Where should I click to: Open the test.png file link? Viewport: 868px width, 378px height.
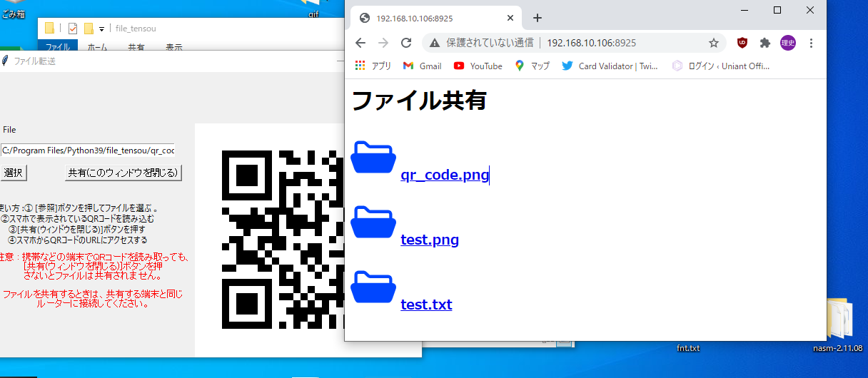(x=430, y=240)
